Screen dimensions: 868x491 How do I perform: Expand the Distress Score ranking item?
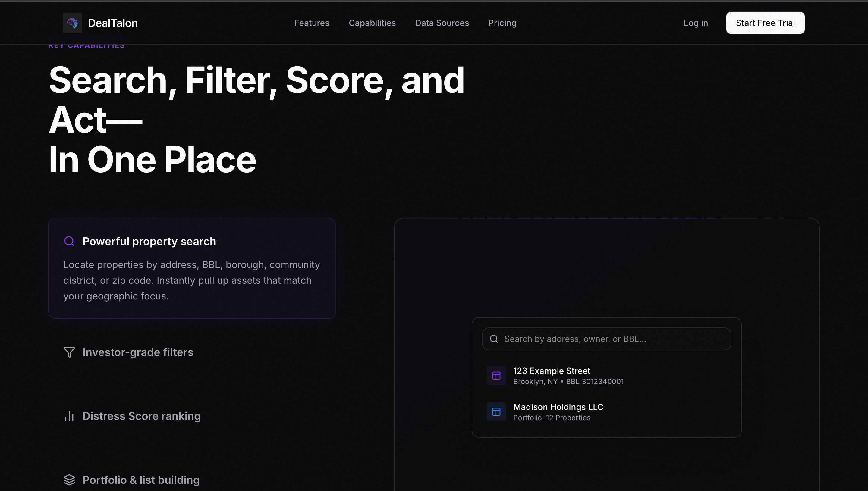[x=141, y=416]
